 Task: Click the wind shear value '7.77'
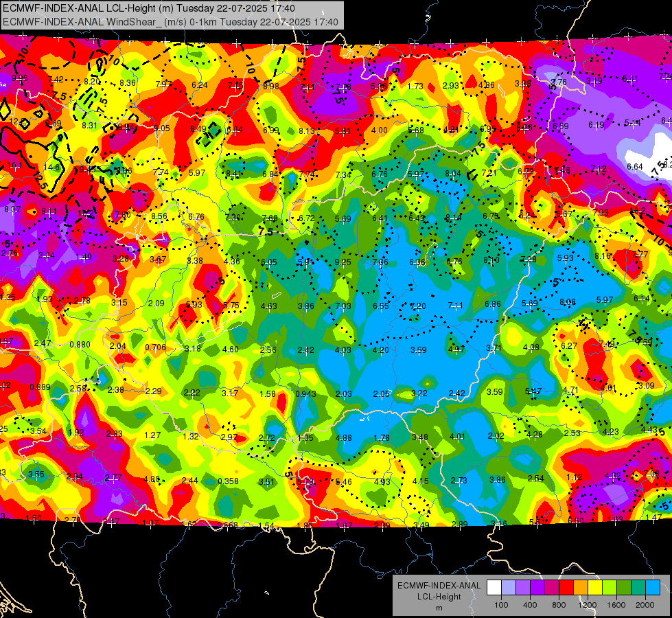(640, 254)
